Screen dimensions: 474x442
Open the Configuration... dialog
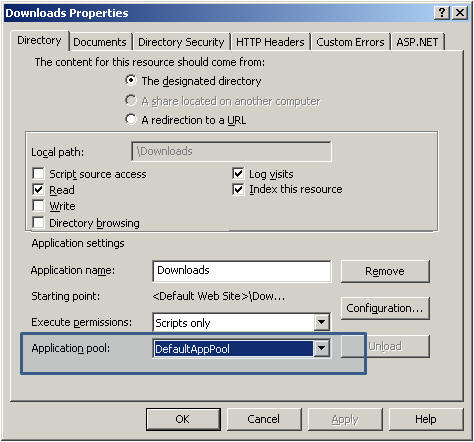pos(385,308)
